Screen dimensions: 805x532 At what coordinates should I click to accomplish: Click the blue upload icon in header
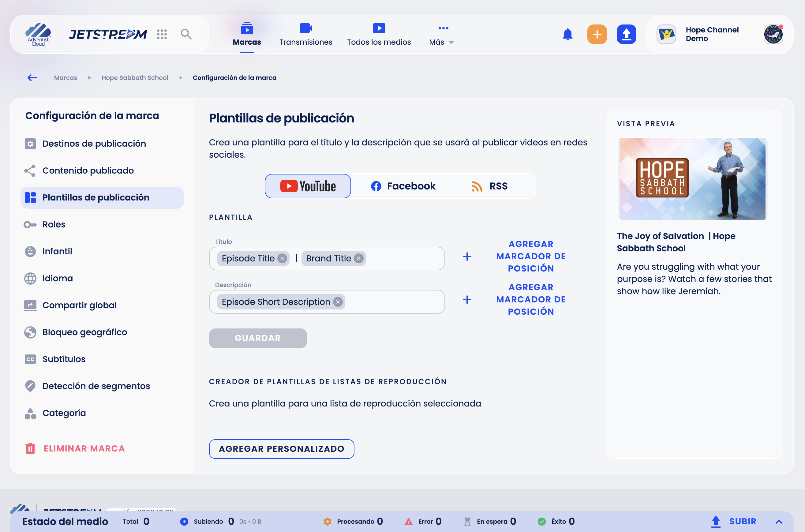tap(626, 34)
